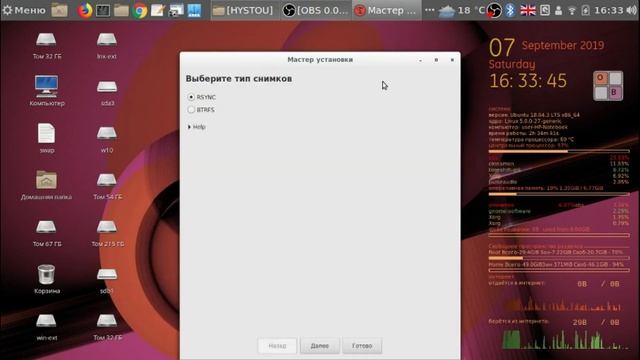Image resolution: width=640 pixels, height=360 pixels.
Task: Click the three-dots panel overflow indicator
Action: 429,10
